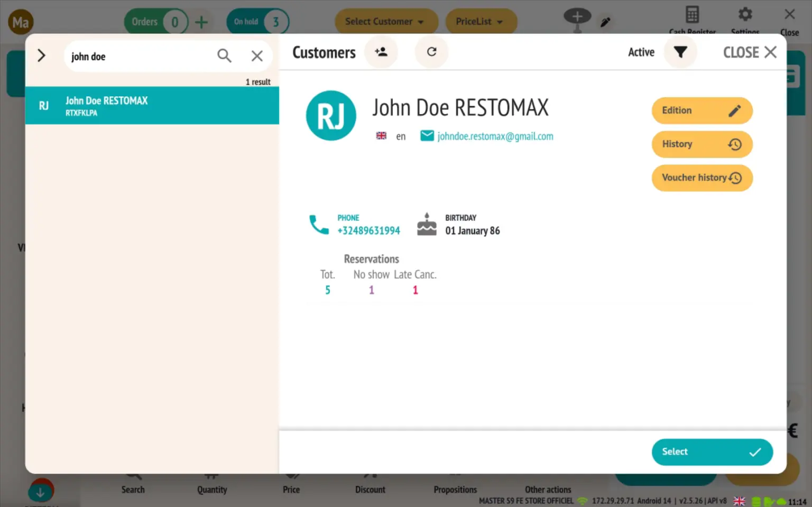Click the down-arrow circle icon bottom left

(41, 491)
